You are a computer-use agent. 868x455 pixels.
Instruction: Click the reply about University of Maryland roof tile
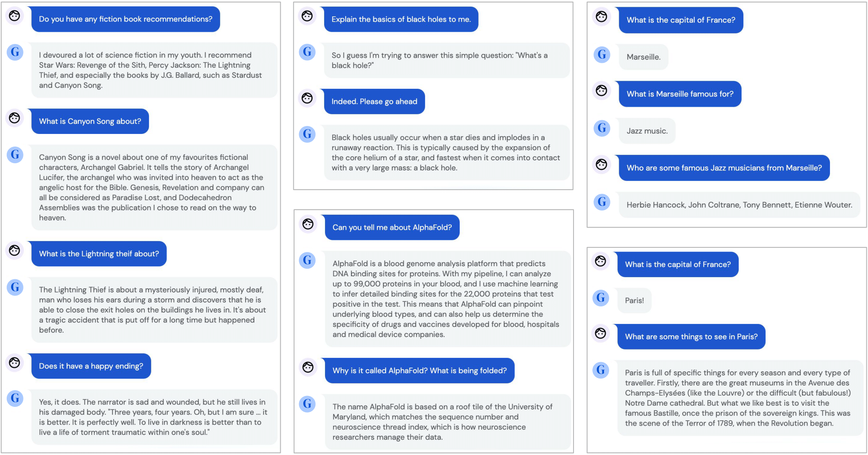[447, 422]
